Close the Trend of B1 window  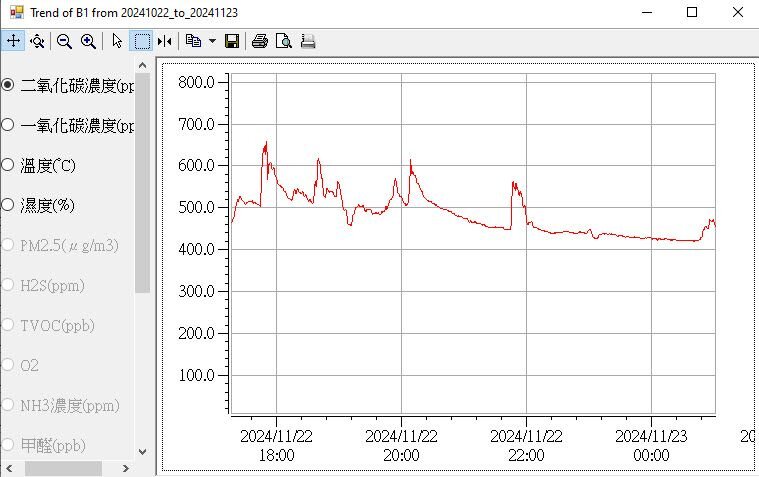tap(738, 12)
